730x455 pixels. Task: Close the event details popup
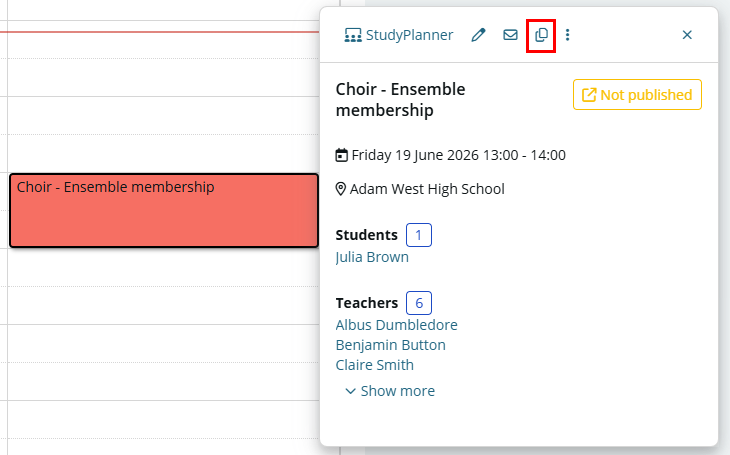click(687, 35)
